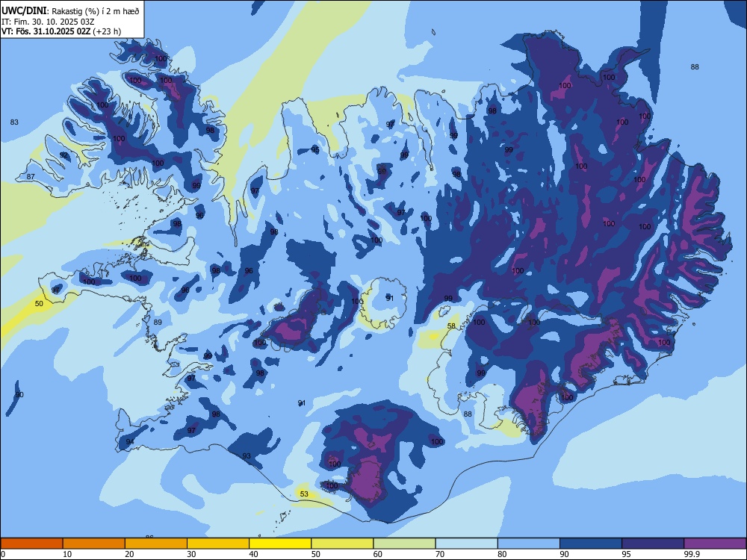Screen dimensions: 747x560
Task: Select the valid time line 'VT: Fös. 31.10.2025 02Z (+23 h)'
Action: tap(61, 31)
